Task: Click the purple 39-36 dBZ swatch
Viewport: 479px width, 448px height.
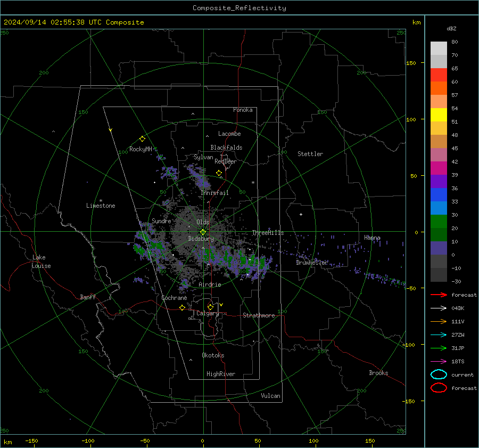Action: 439,181
